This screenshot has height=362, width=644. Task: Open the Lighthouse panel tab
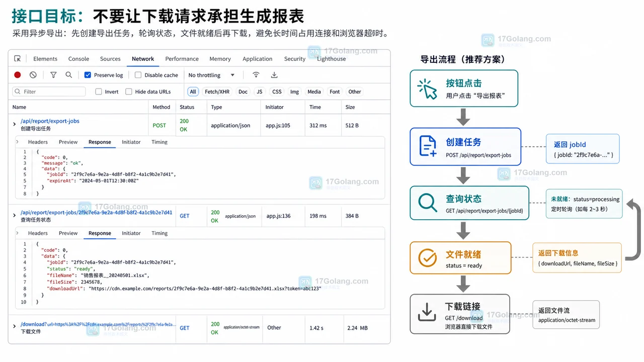pos(331,59)
